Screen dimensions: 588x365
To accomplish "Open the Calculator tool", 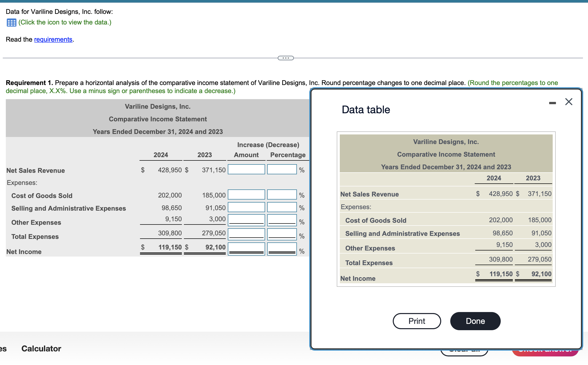I will [41, 349].
